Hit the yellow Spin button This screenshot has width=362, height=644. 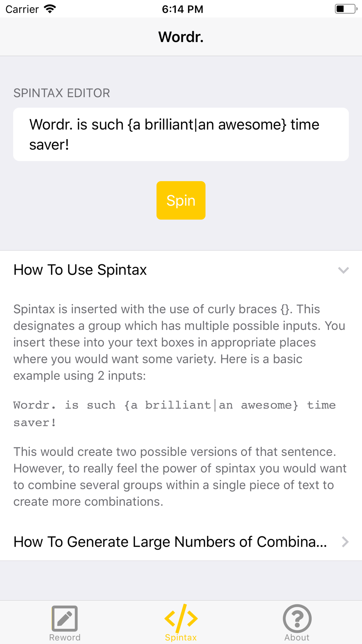pyautogui.click(x=181, y=200)
